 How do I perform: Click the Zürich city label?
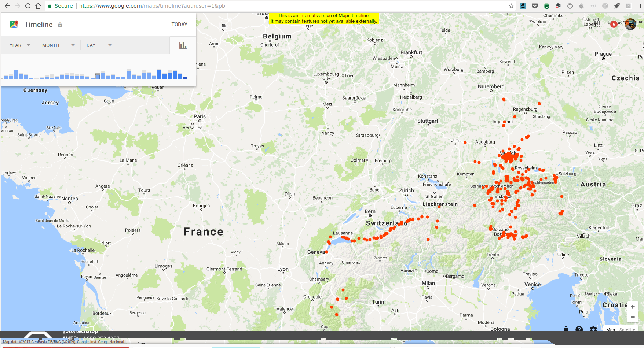[x=406, y=190]
